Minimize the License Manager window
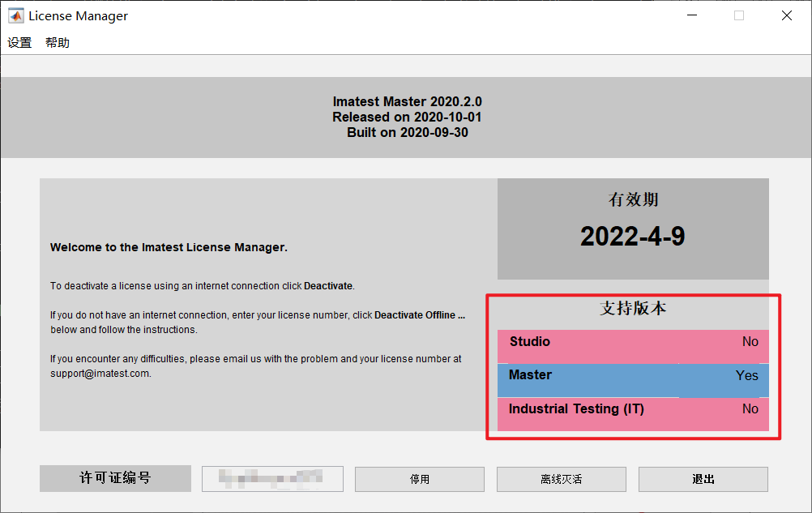The width and height of the screenshot is (812, 513). 692,15
